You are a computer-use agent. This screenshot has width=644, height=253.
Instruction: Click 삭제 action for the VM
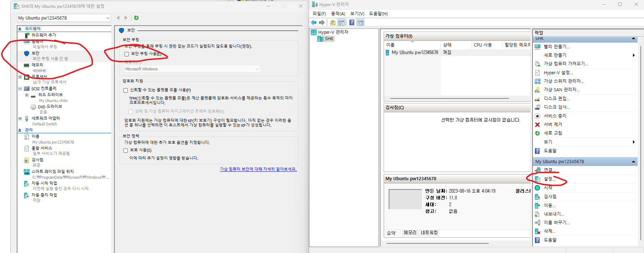(x=550, y=231)
